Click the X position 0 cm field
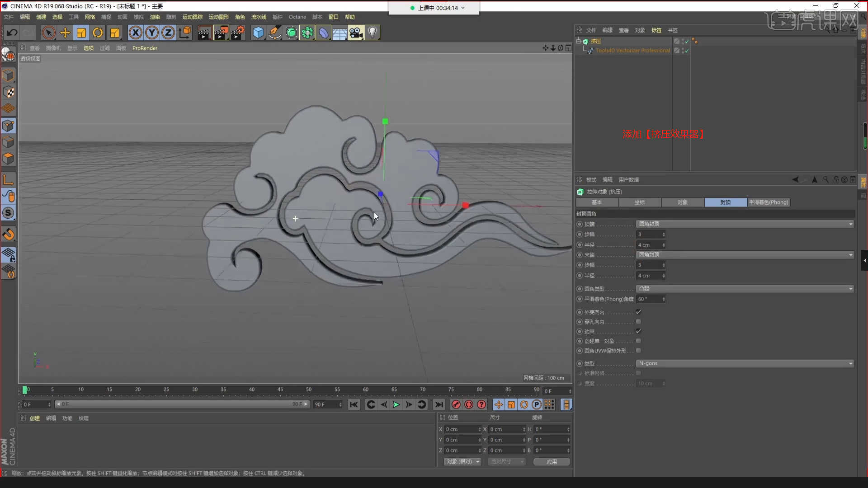Image resolution: width=868 pixels, height=488 pixels. 463,429
